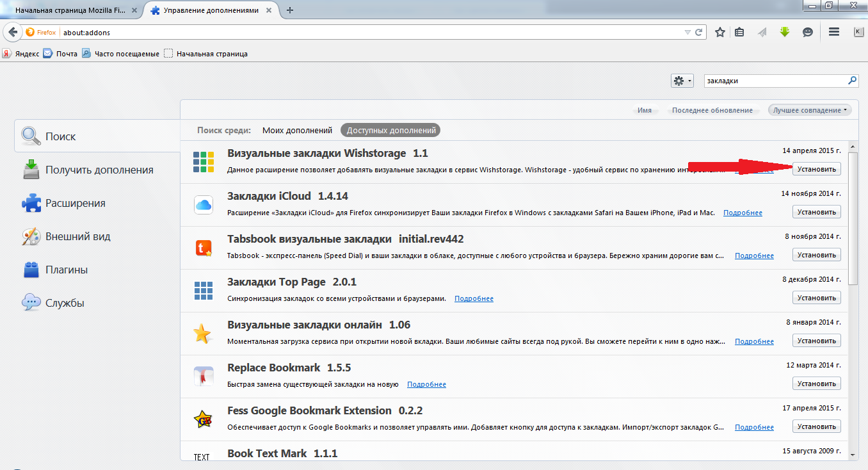868x470 pixels.
Task: Install Визуальные закладки Wishstorage addon
Action: click(817, 169)
